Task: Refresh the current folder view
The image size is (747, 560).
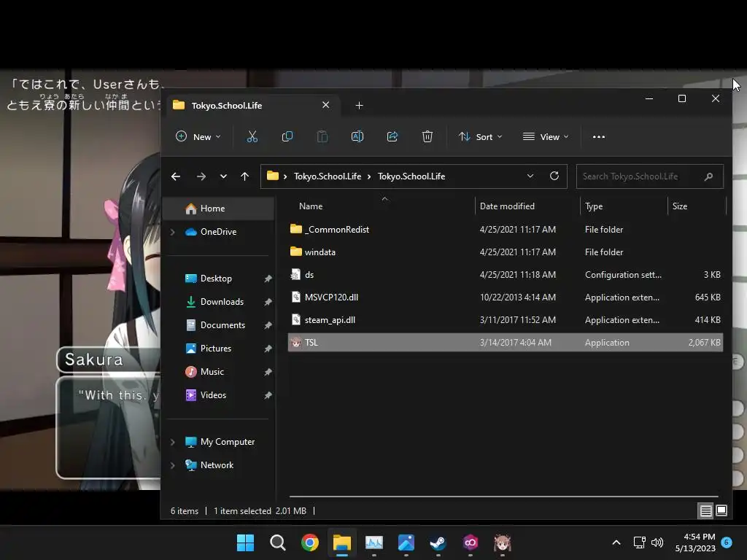Action: tap(554, 176)
